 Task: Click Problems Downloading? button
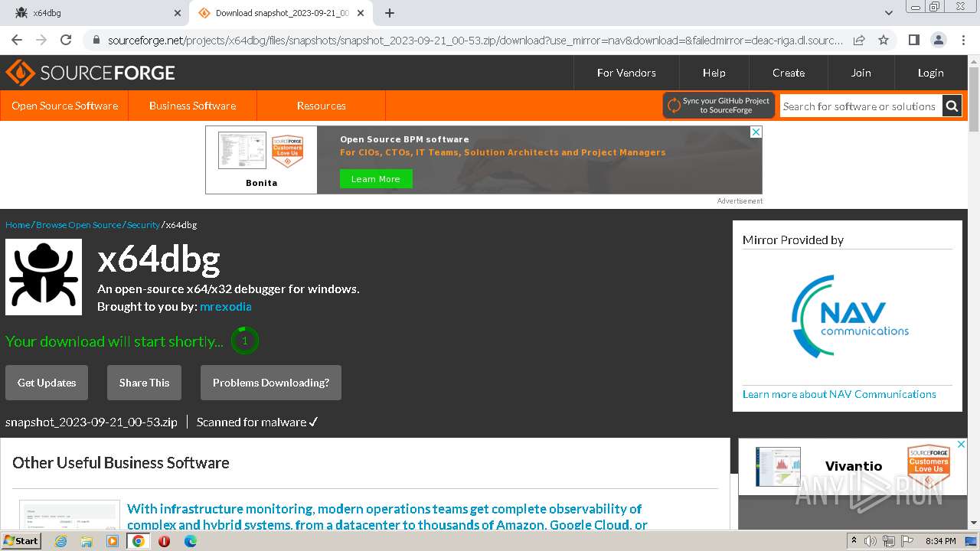[271, 383]
